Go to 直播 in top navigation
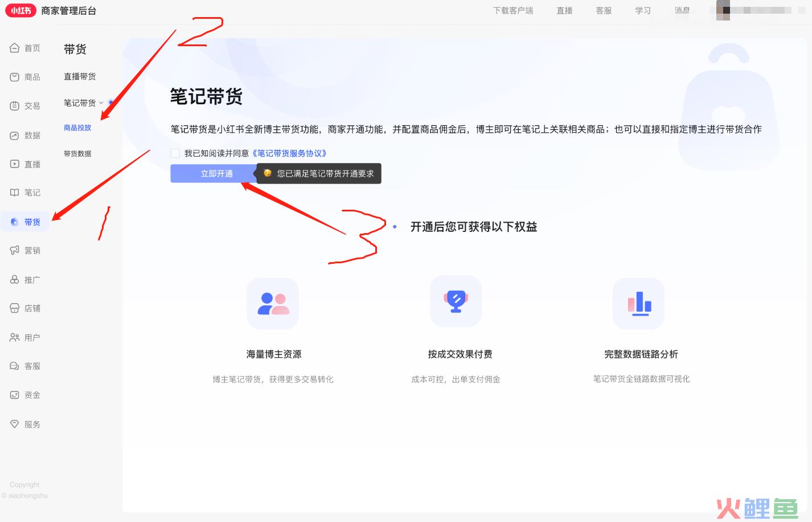 [565, 10]
